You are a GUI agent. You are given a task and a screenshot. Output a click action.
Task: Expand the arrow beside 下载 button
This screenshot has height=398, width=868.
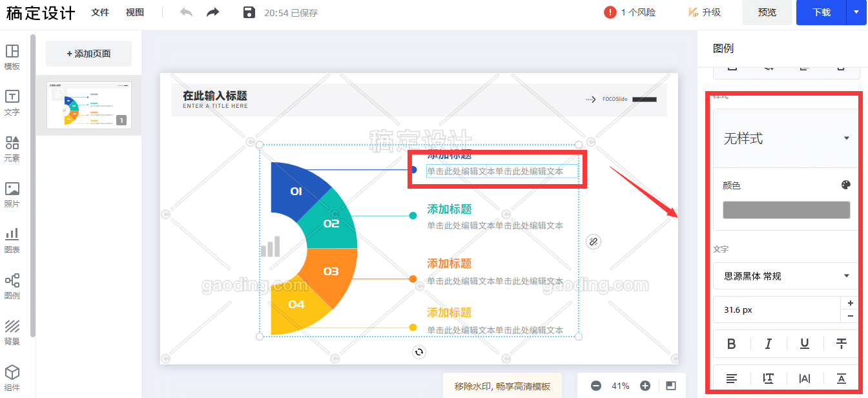pos(857,12)
